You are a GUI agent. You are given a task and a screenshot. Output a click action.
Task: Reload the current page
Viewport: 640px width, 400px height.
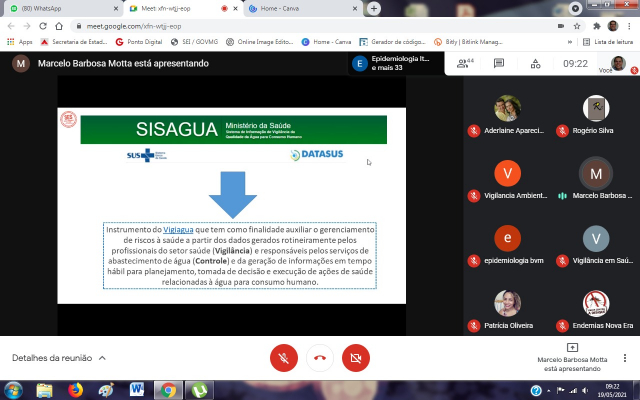click(x=43, y=26)
